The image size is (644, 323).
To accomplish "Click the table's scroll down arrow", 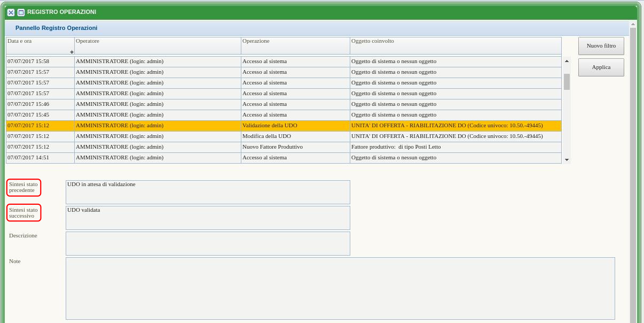I will (567, 159).
